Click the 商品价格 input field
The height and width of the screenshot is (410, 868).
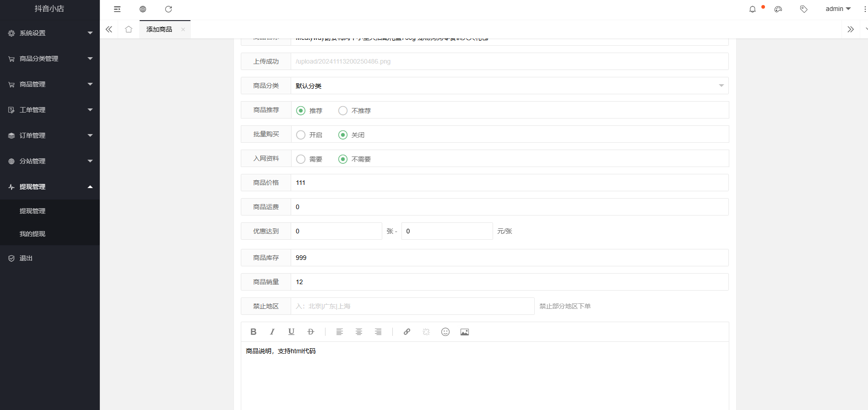coord(509,183)
